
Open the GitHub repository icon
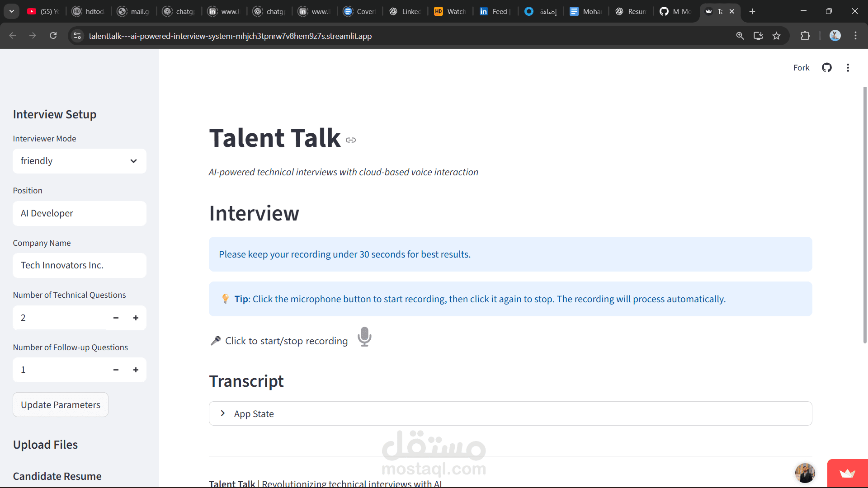tap(827, 68)
